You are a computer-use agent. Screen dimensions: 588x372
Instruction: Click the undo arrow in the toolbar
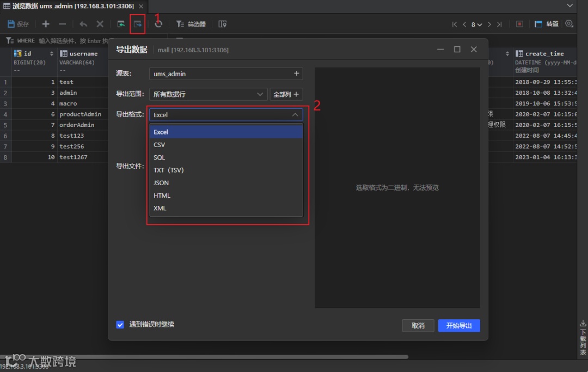click(83, 24)
